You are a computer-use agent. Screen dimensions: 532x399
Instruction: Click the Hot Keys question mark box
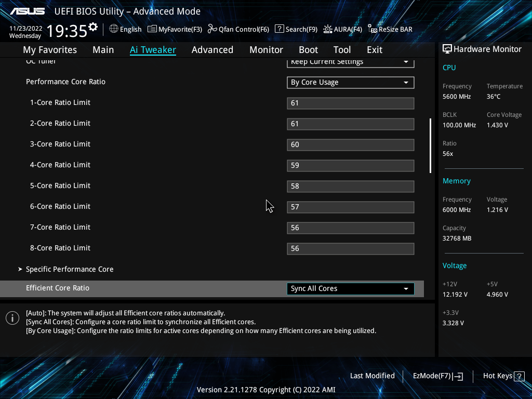tap(519, 376)
